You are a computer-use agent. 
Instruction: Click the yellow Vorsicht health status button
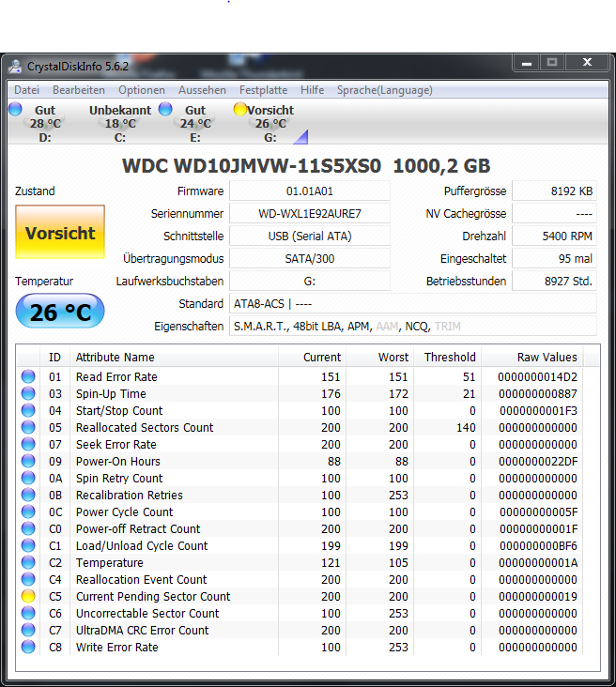pyautogui.click(x=60, y=232)
